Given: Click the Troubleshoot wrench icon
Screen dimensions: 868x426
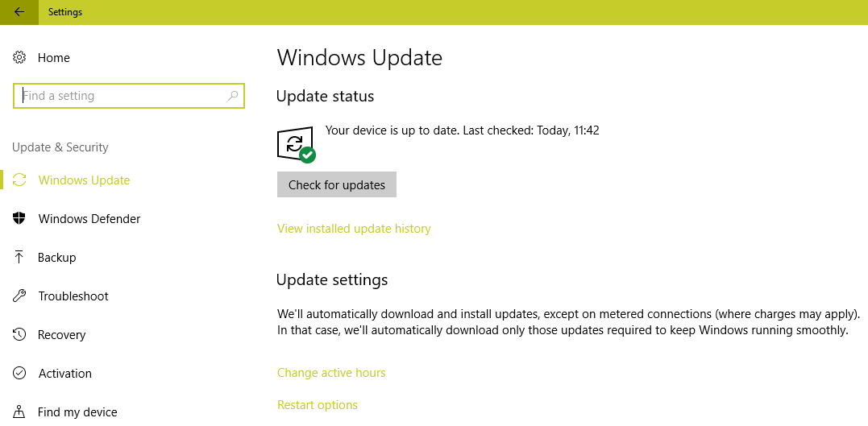Looking at the screenshot, I should click(x=19, y=296).
